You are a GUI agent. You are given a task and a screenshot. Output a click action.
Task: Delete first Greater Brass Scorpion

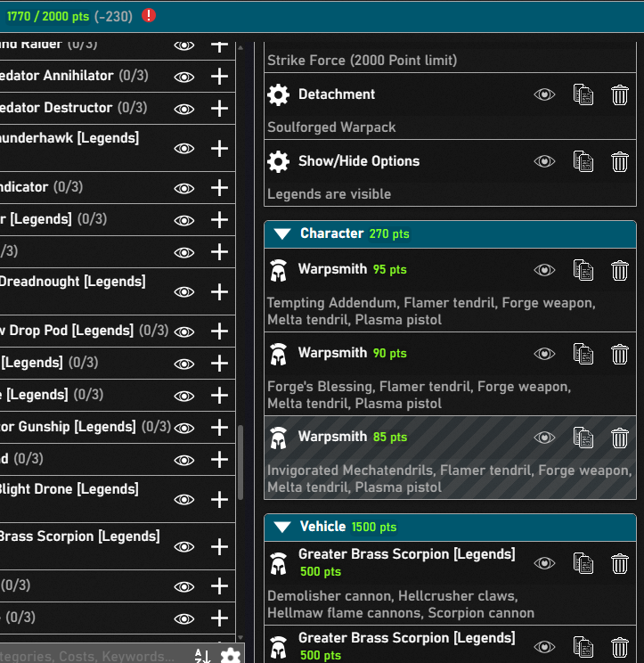pos(619,563)
